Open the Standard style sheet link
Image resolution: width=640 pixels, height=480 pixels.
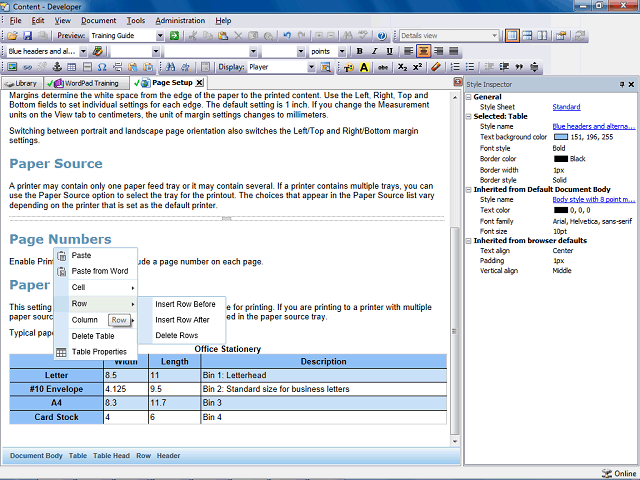pyautogui.click(x=566, y=107)
